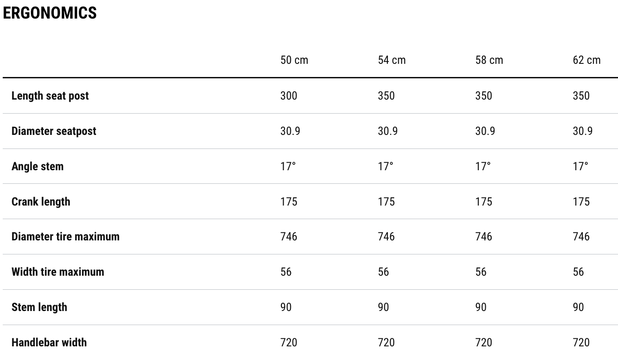Click the Diameter tire maximum row label

pyautogui.click(x=66, y=236)
